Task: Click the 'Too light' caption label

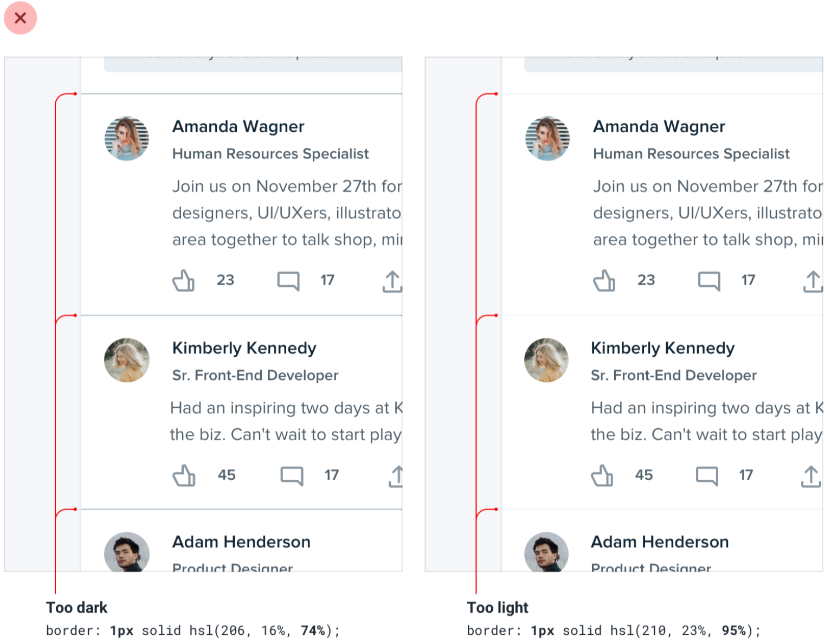Action: pos(498,607)
